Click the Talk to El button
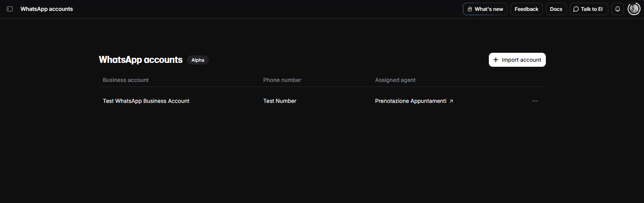Image resolution: width=644 pixels, height=203 pixels. [589, 9]
